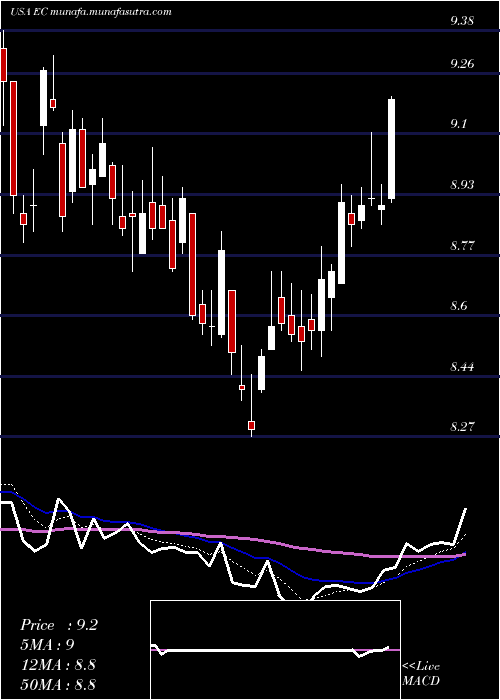Click the 'Price : 9.2' readout
This screenshot has height=700, width=500.
pos(59,625)
